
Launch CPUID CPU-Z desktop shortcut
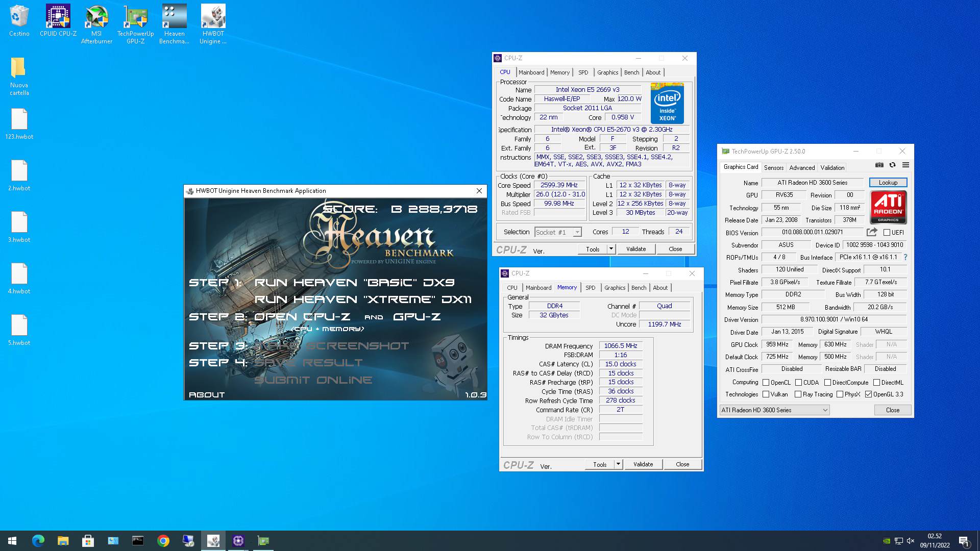pos(58,20)
